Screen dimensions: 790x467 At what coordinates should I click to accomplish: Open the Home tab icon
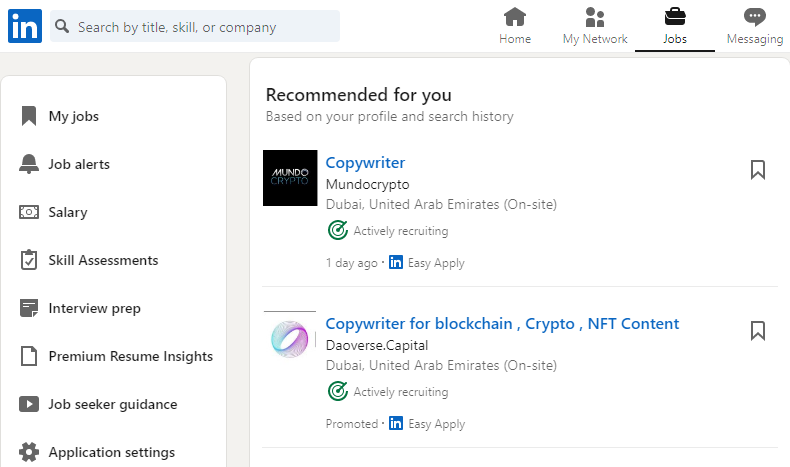coord(514,17)
